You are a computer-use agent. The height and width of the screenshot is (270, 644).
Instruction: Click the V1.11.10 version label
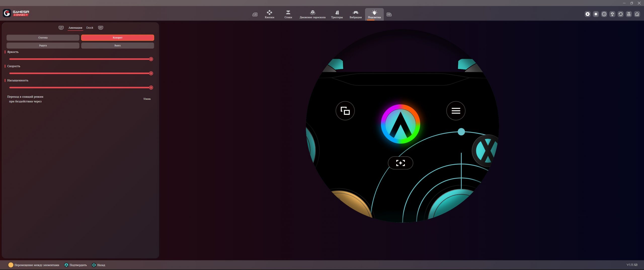(632, 265)
